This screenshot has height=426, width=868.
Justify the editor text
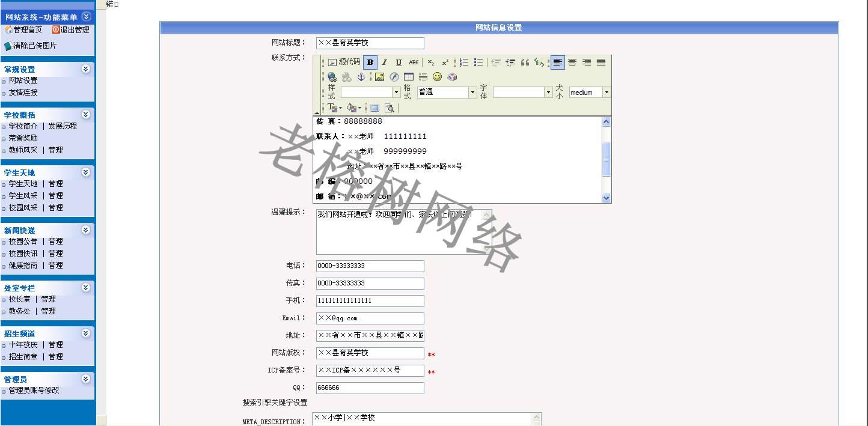coord(601,62)
